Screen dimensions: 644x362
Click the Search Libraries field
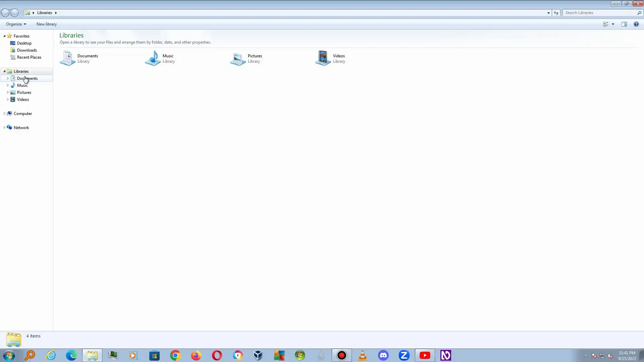(600, 13)
